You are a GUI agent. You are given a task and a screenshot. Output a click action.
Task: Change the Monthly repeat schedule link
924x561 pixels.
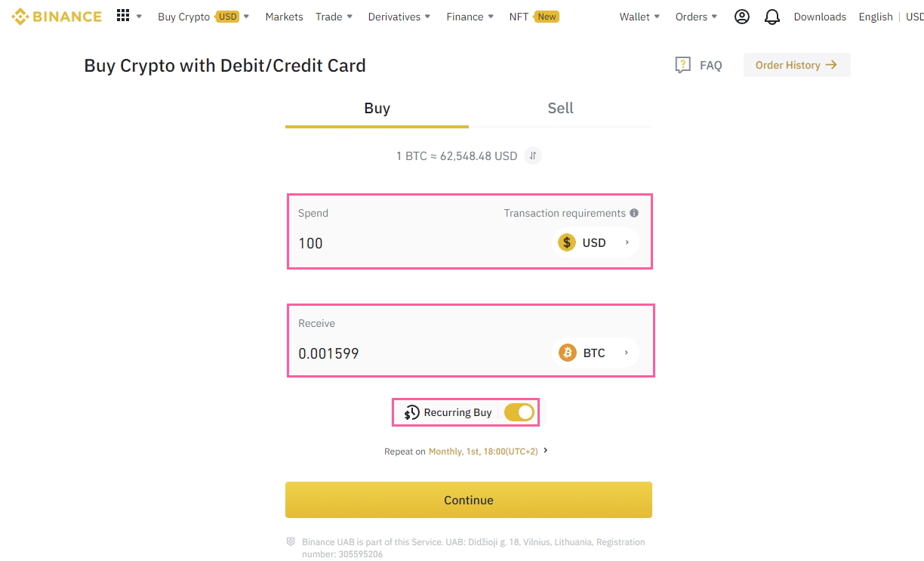(x=483, y=451)
